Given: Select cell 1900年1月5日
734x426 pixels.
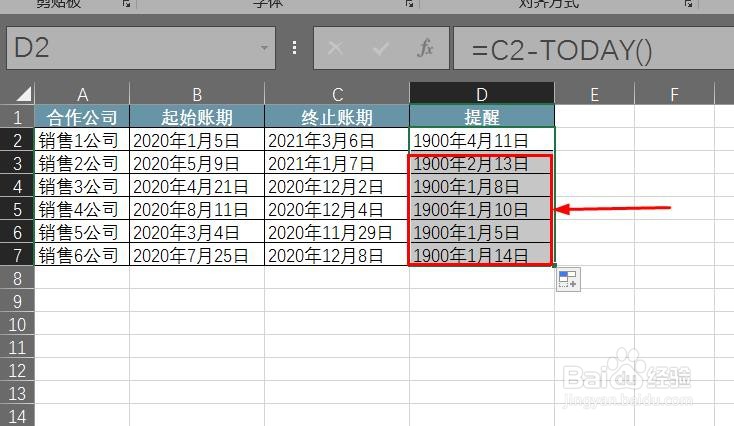Looking at the screenshot, I should [x=482, y=231].
